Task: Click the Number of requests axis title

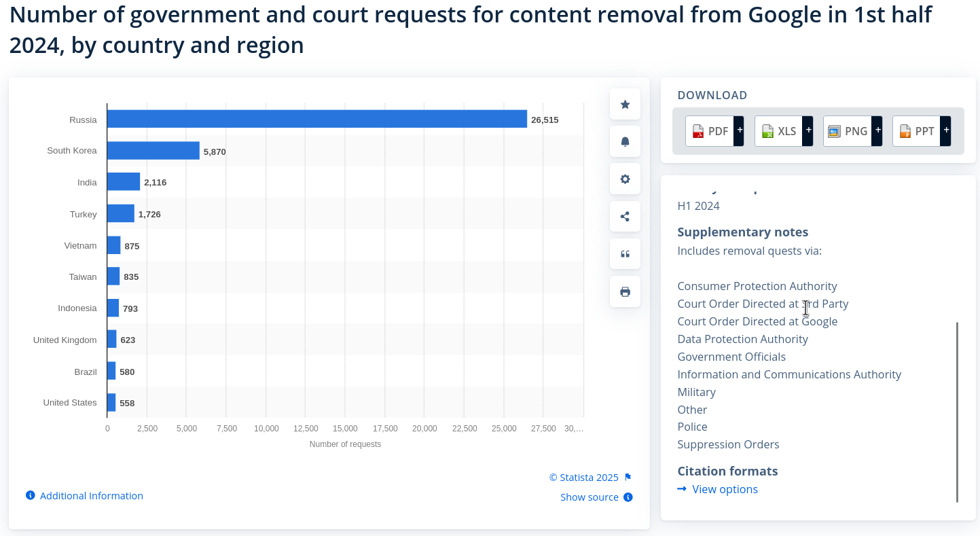Action: (345, 444)
